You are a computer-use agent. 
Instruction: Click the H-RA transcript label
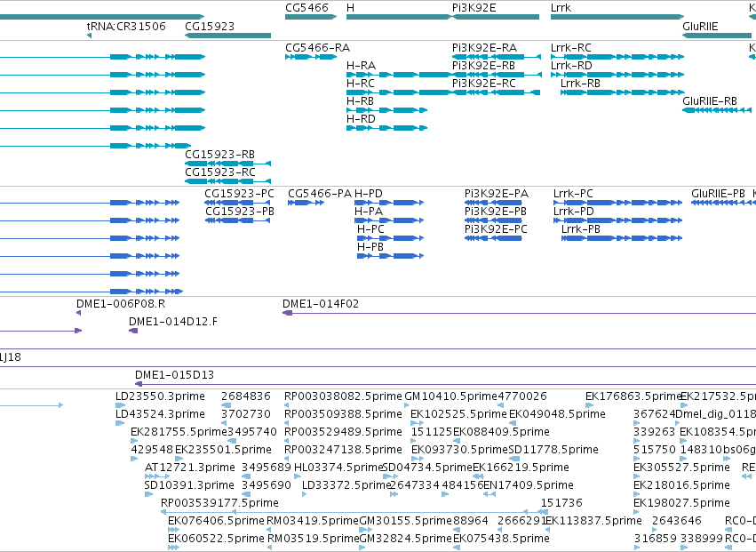pyautogui.click(x=362, y=66)
